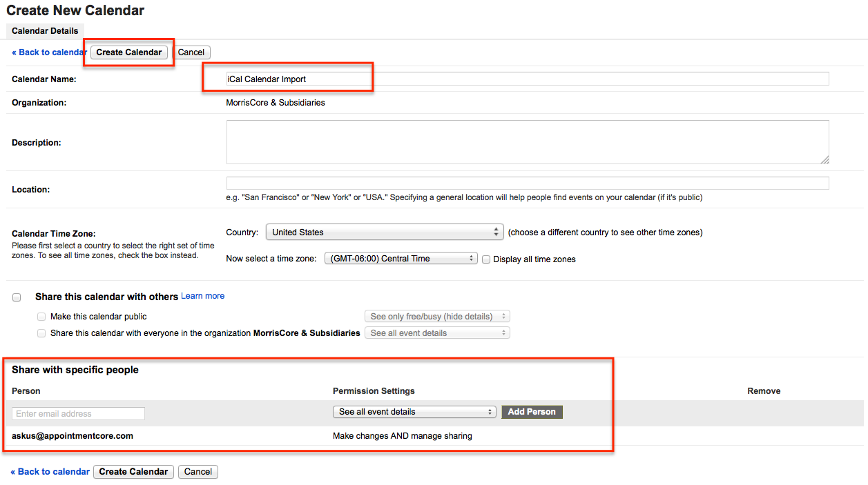Click the MorrisCore & Subsidiaries organization value

click(276, 103)
